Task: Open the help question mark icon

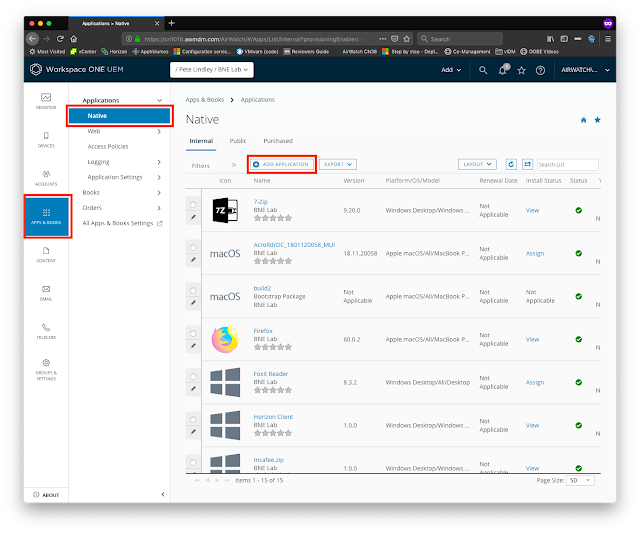Action: (540, 70)
